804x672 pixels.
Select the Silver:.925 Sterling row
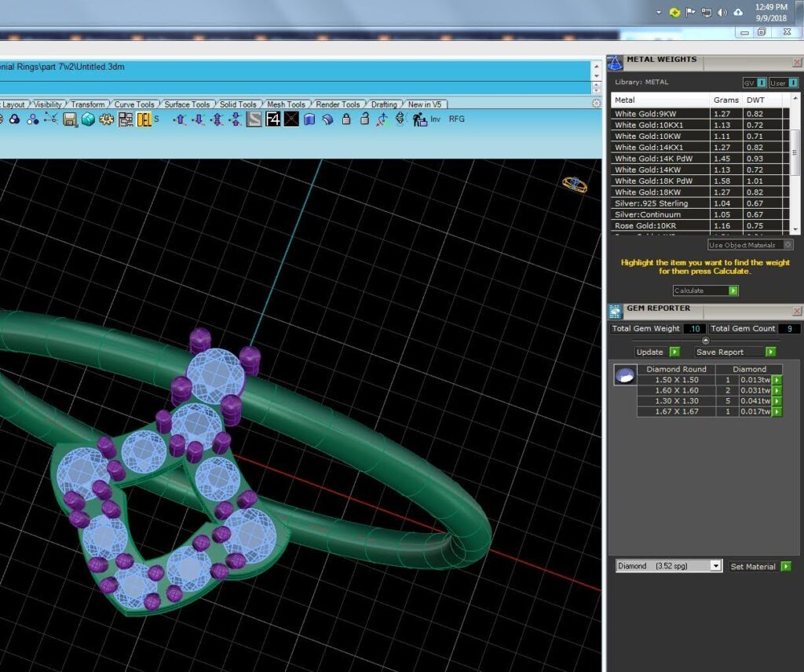pyautogui.click(x=700, y=203)
